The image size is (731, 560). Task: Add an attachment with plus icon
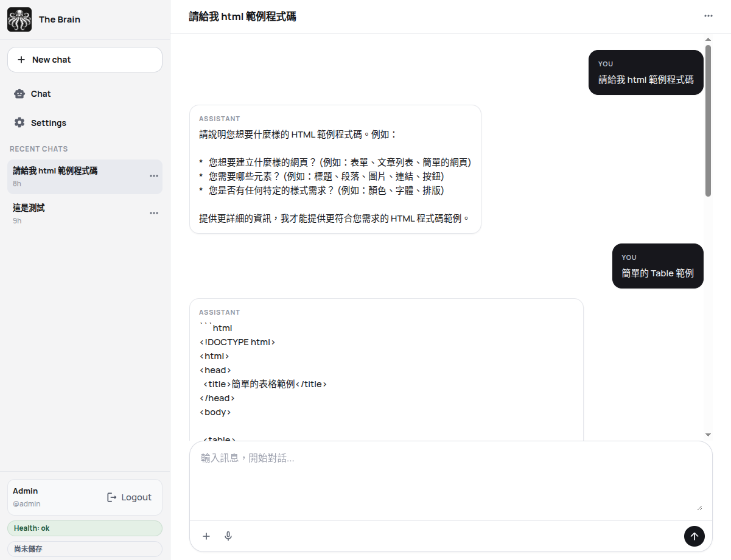[206, 536]
